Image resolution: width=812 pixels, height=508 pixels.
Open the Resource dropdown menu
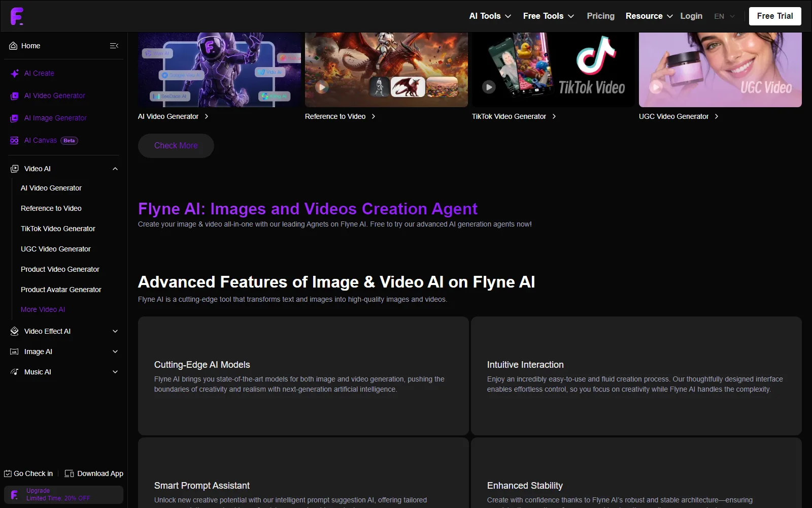tap(649, 16)
